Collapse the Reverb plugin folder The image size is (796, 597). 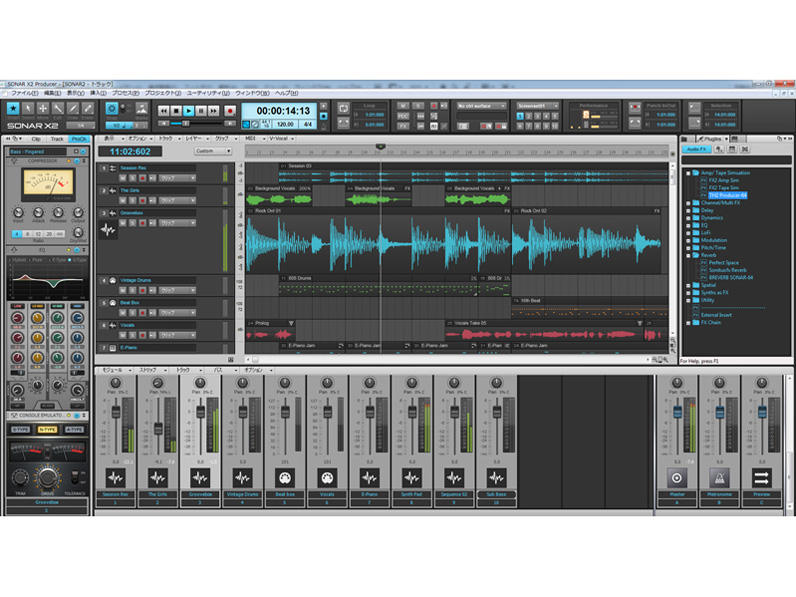(x=688, y=255)
